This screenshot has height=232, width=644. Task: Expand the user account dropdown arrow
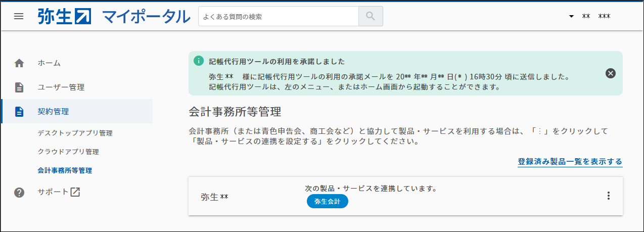click(x=571, y=16)
